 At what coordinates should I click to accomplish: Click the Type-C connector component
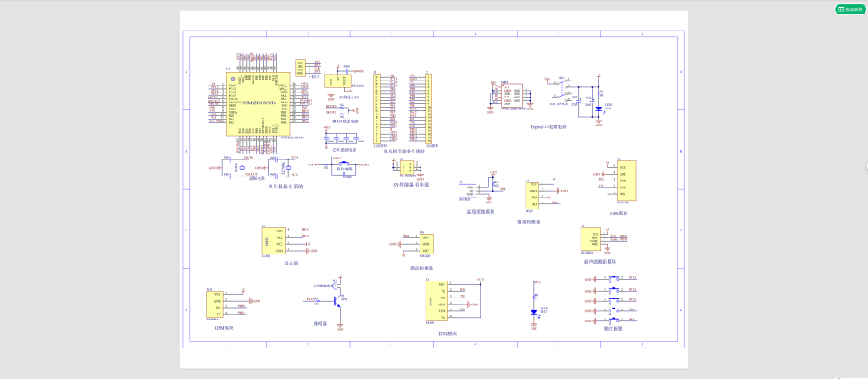(x=510, y=94)
